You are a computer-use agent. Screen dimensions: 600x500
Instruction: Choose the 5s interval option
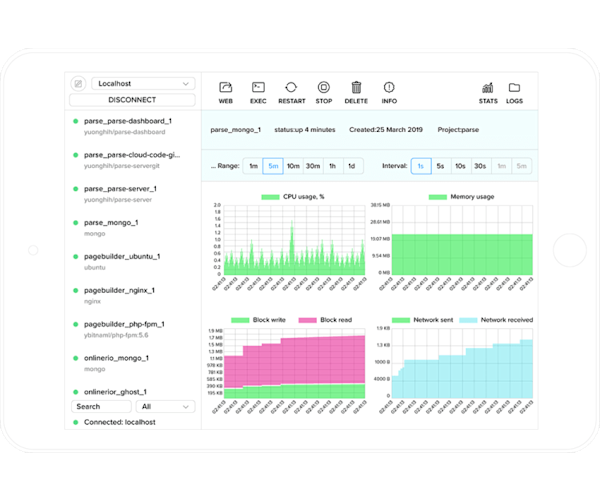[441, 166]
